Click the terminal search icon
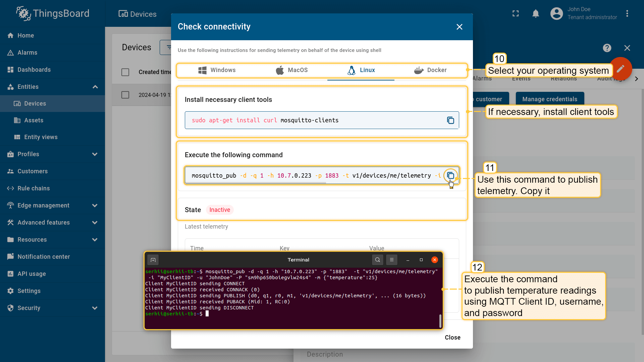The height and width of the screenshot is (362, 644). point(378,260)
